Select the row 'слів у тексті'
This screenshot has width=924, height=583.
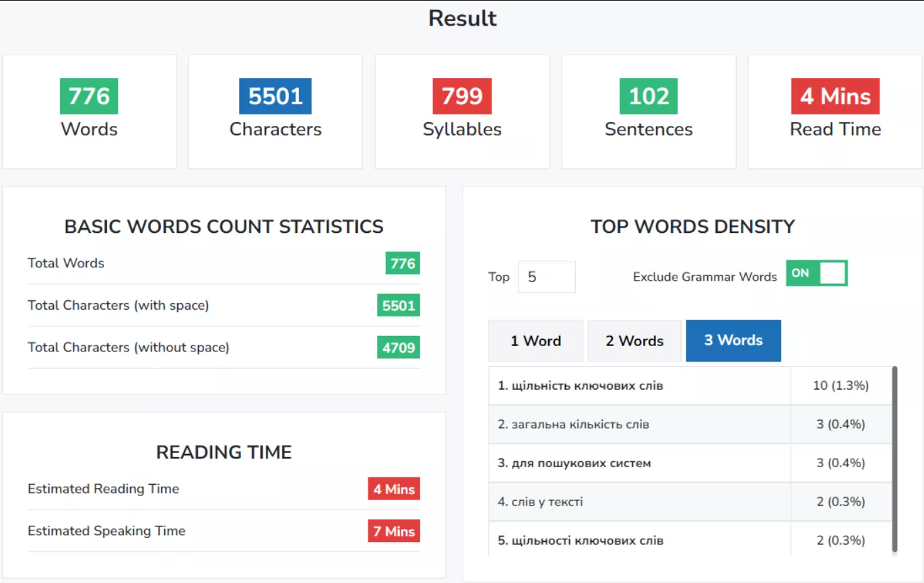pos(690,502)
